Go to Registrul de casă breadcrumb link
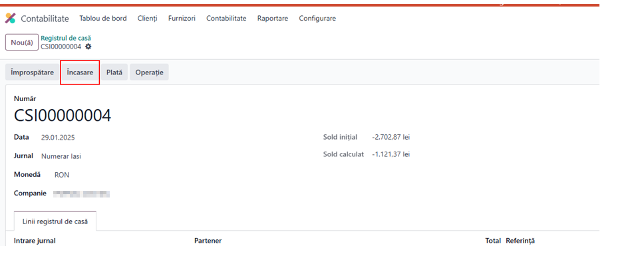 pos(66,38)
